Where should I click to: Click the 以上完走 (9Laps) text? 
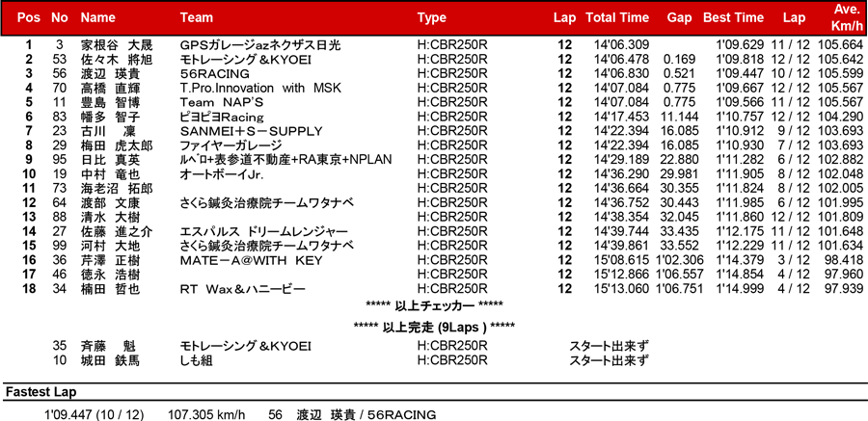(435, 327)
